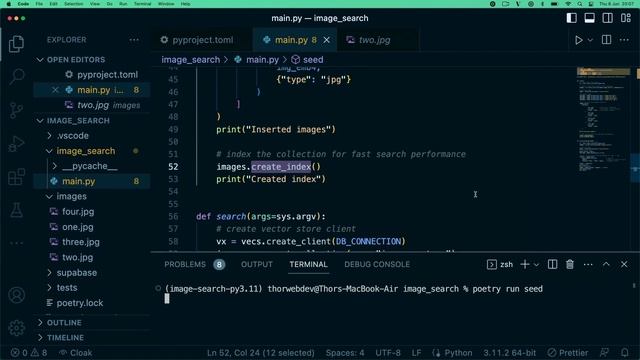
Task: Select pyproject.toml in Open Editors
Action: point(92,75)
